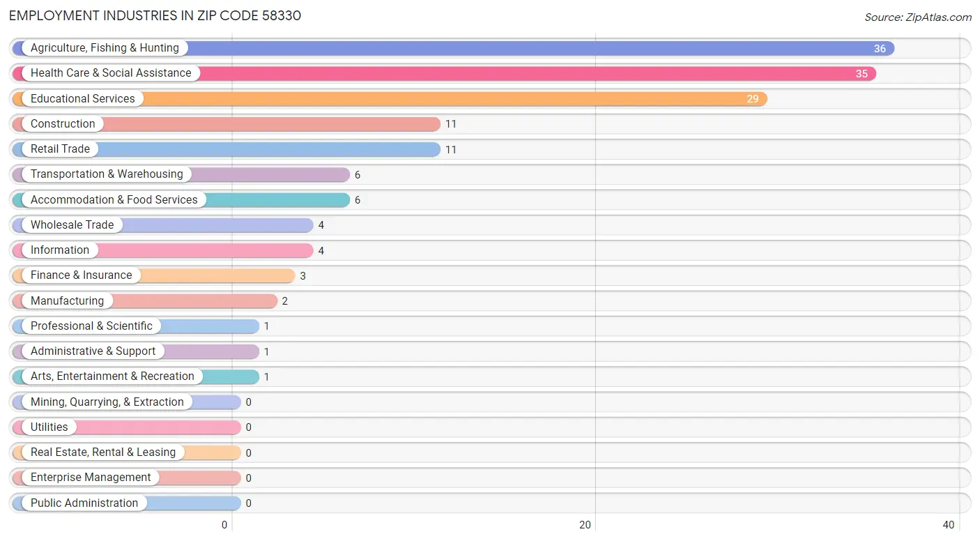980x541 pixels.
Task: Select the Mining, Quarrying, & Extraction label
Action: pyautogui.click(x=107, y=402)
